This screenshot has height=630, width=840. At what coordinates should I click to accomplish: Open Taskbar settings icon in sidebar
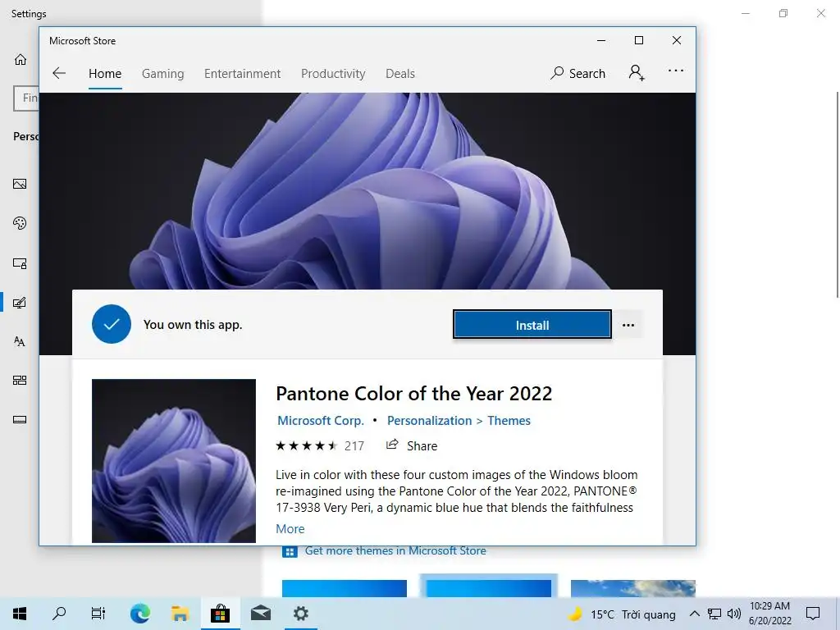20,419
